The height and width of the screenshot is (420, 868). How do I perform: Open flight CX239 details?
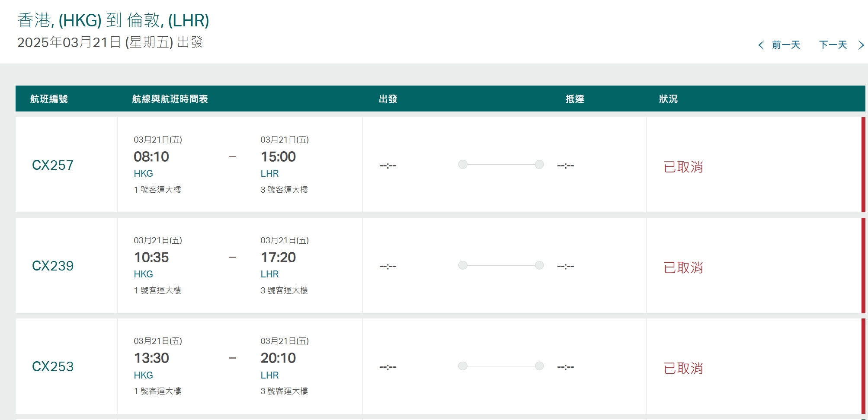53,266
